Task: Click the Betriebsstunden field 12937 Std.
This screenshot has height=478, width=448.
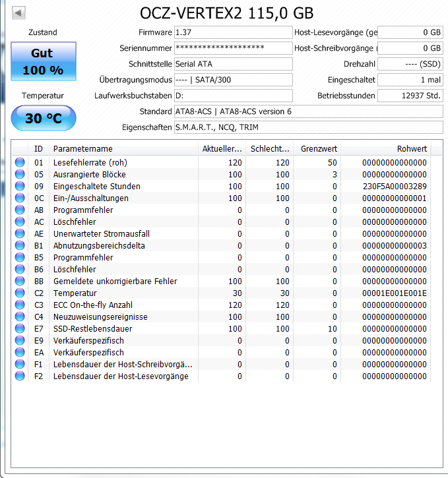Action: [410, 96]
